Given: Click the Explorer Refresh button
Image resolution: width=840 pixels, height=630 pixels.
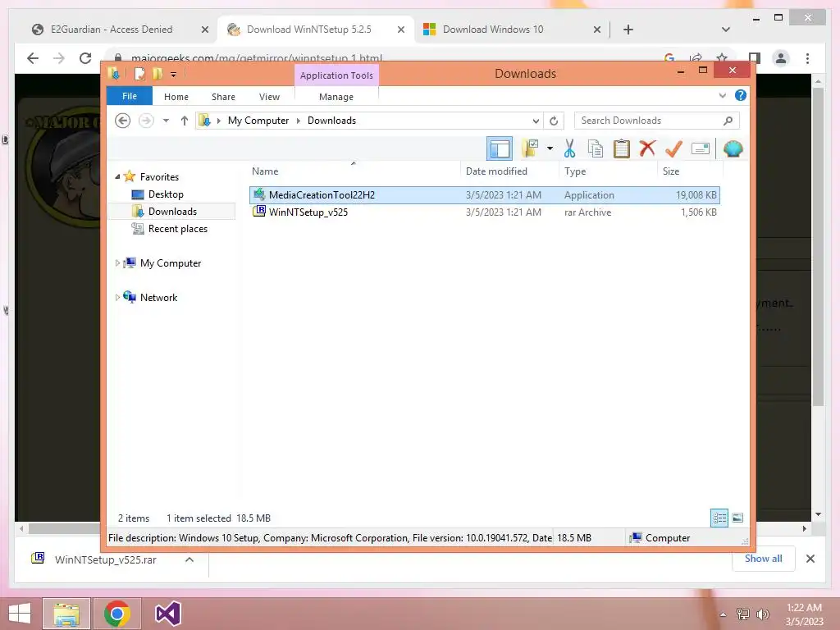Looking at the screenshot, I should point(554,121).
